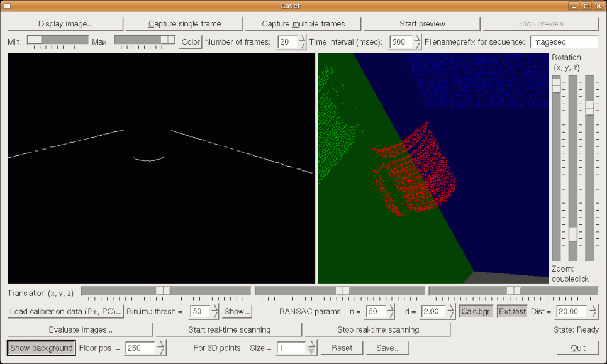Image resolution: width=607 pixels, height=364 pixels.
Task: Quit the Laser application
Action: [x=577, y=348]
